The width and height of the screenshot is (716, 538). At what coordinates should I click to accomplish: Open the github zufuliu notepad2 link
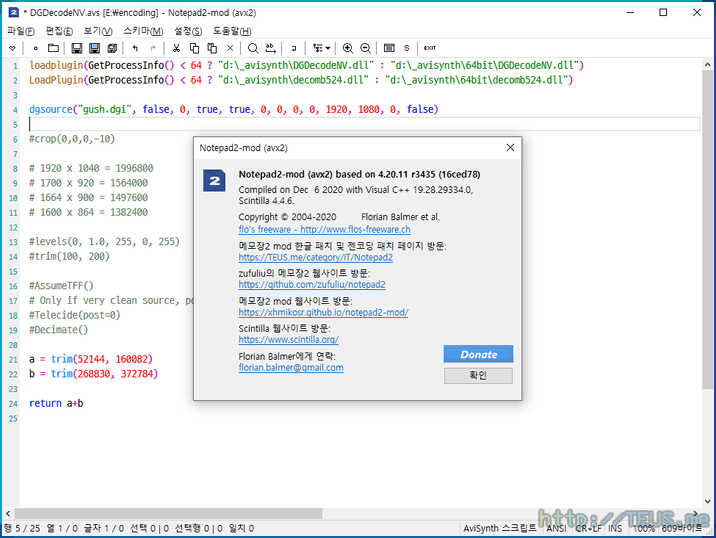pos(312,285)
